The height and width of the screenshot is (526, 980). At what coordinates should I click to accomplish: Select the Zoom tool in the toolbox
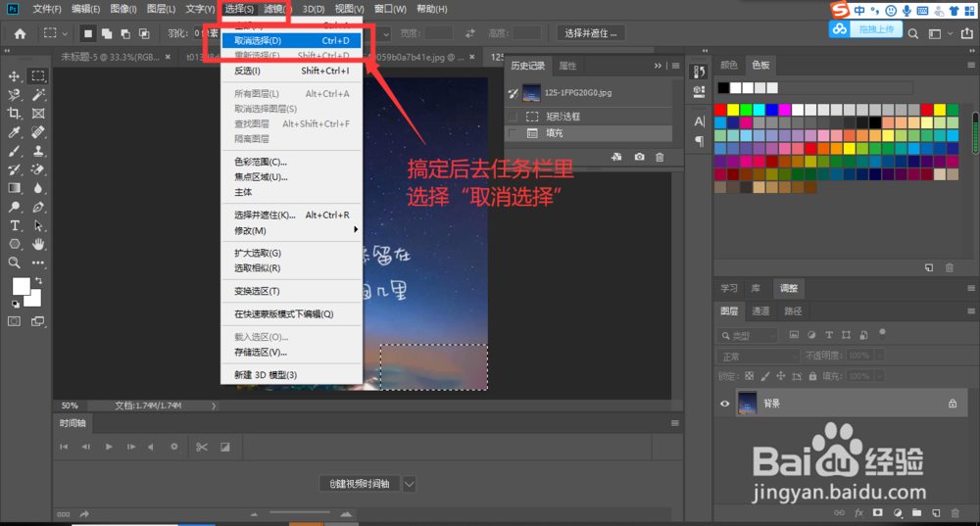(x=14, y=263)
